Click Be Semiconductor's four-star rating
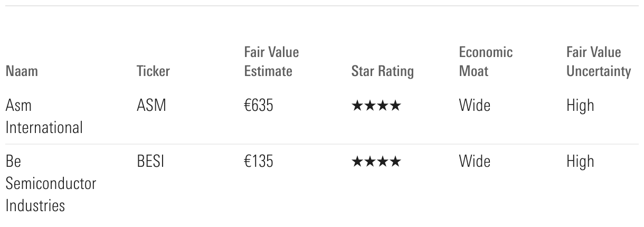Screen dimensions: 644x227 tap(376, 162)
